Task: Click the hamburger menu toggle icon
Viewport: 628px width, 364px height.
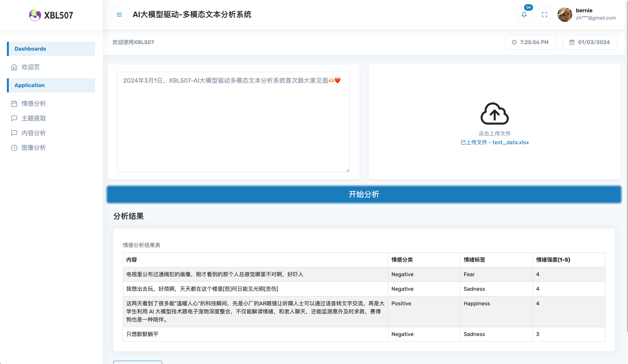Action: tap(119, 15)
